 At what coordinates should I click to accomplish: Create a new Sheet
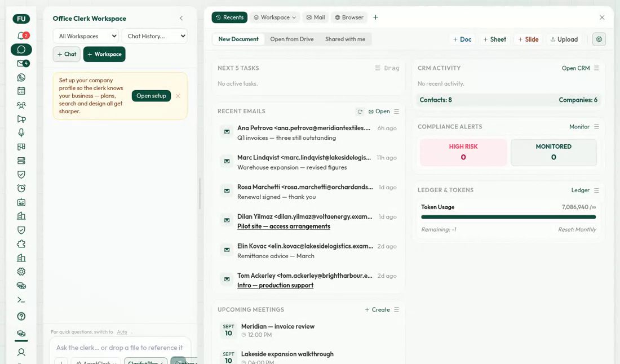point(495,39)
